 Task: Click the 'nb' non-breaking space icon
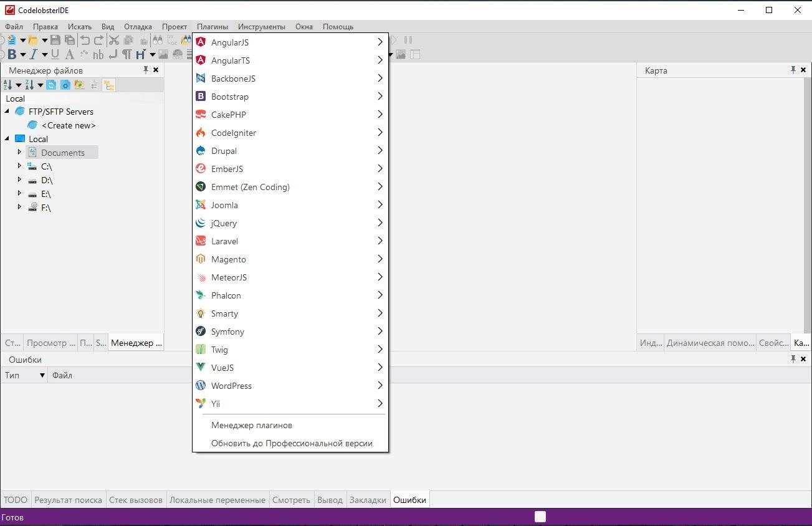tap(98, 55)
